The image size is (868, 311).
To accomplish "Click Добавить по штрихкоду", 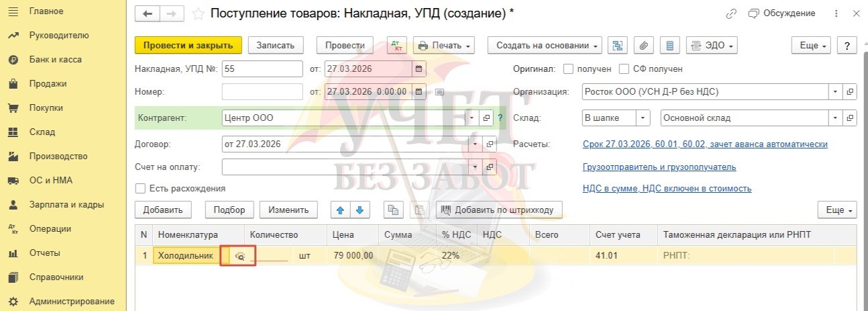I will click(498, 210).
